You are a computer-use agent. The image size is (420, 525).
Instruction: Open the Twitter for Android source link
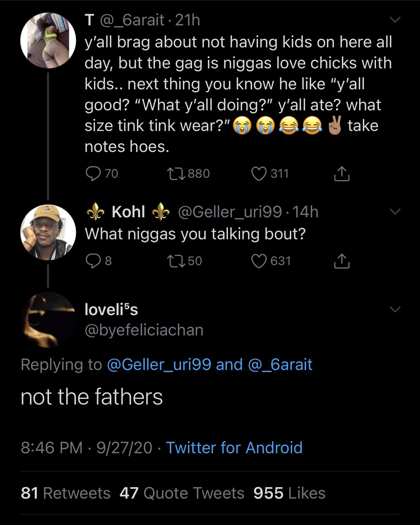(x=234, y=447)
